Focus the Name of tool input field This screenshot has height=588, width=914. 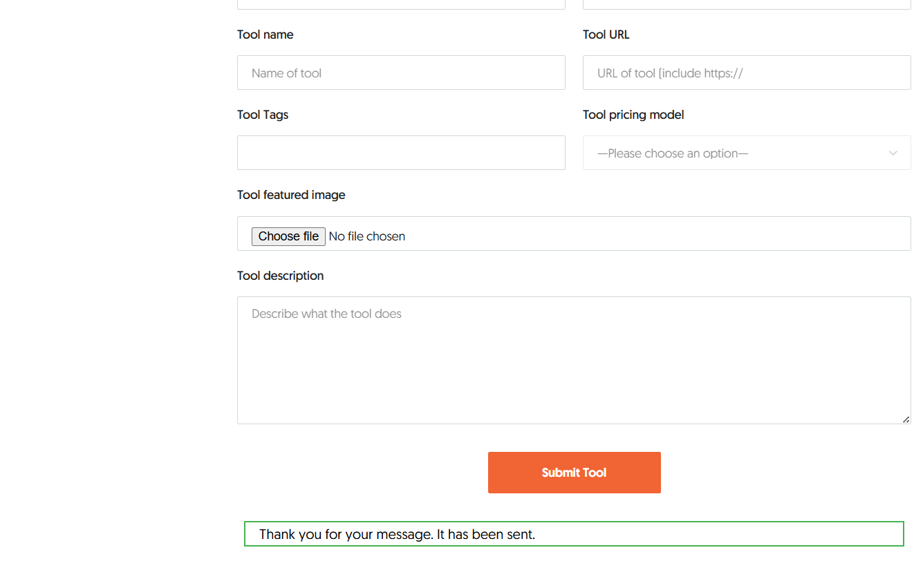tap(401, 73)
